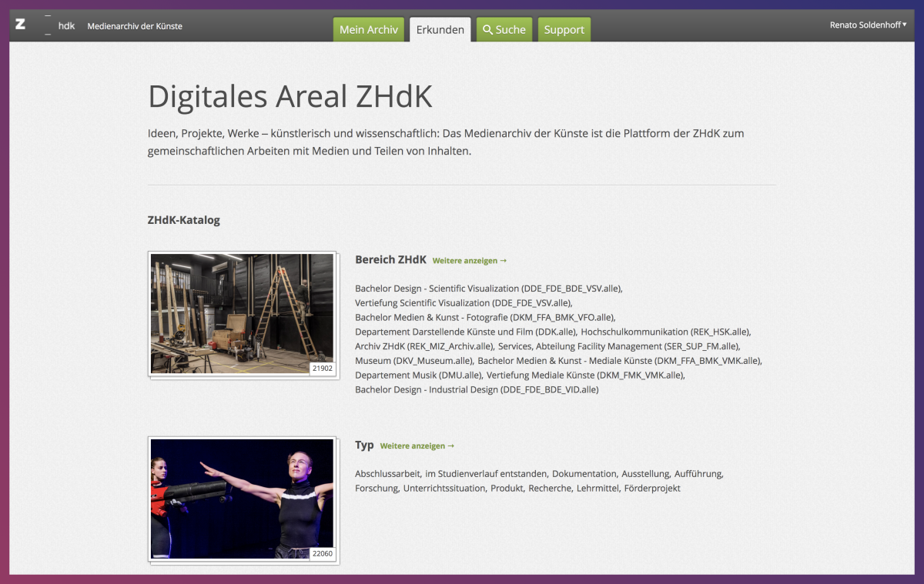This screenshot has height=584, width=924.
Task: Click the Typ heading
Action: [x=364, y=446]
